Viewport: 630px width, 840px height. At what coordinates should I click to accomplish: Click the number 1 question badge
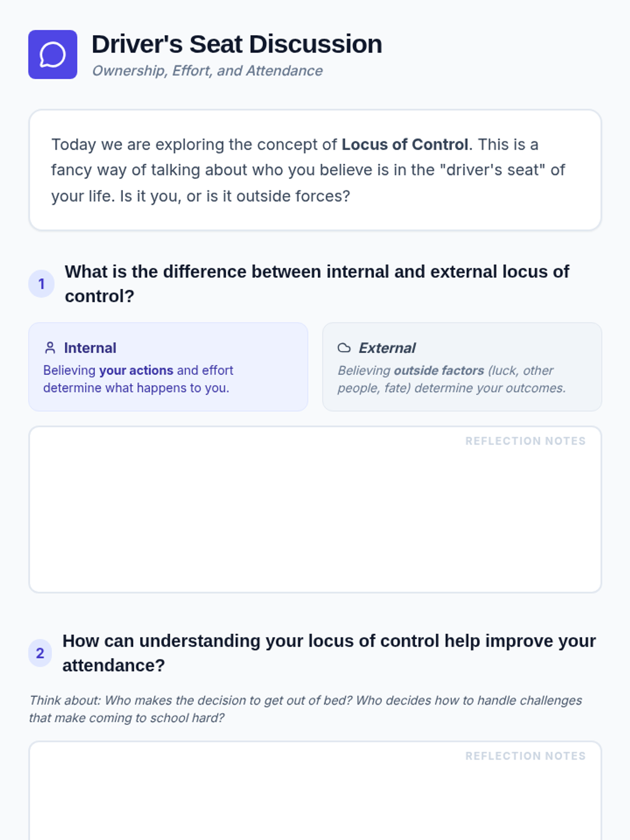tap(41, 284)
